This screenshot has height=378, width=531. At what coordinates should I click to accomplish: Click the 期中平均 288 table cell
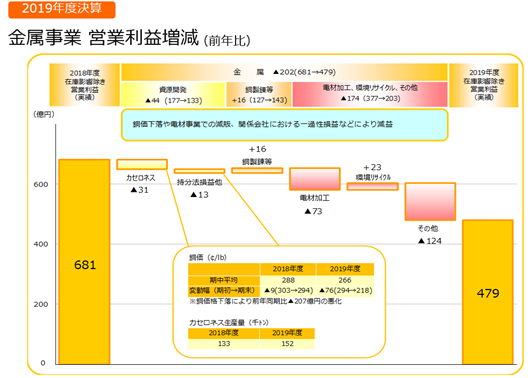(288, 280)
